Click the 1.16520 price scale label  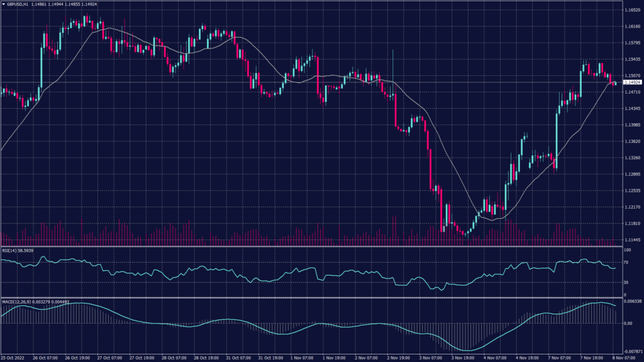click(x=631, y=10)
